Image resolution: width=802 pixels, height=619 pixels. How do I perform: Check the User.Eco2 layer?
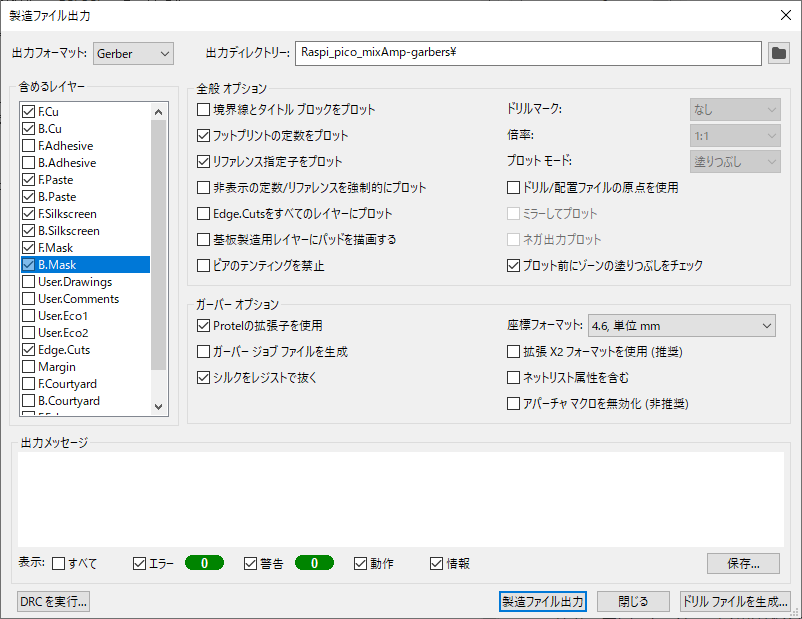[x=29, y=333]
